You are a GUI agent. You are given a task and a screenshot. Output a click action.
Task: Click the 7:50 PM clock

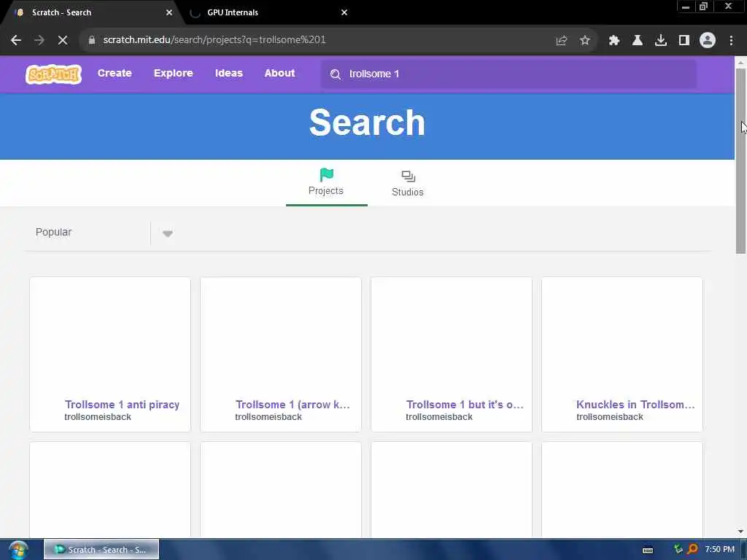click(x=719, y=550)
